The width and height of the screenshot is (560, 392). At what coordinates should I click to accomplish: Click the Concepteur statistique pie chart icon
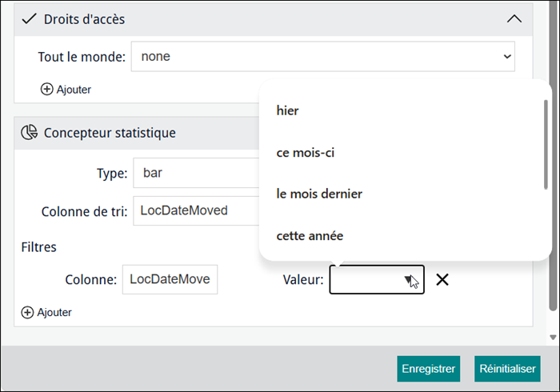pyautogui.click(x=30, y=133)
